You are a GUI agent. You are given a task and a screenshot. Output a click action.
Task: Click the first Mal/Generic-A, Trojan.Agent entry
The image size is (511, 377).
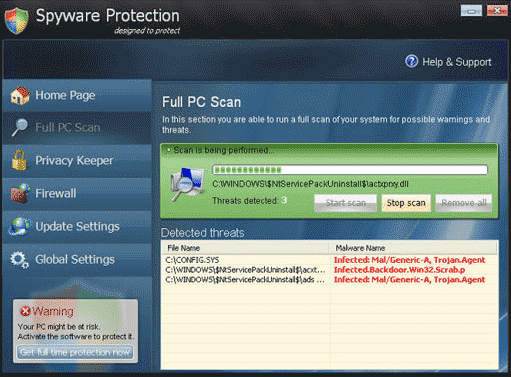[409, 260]
